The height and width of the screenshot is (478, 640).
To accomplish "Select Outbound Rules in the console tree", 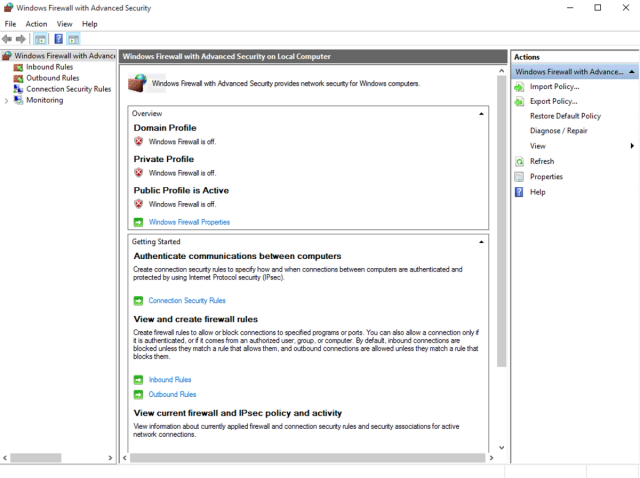I will pos(53,78).
